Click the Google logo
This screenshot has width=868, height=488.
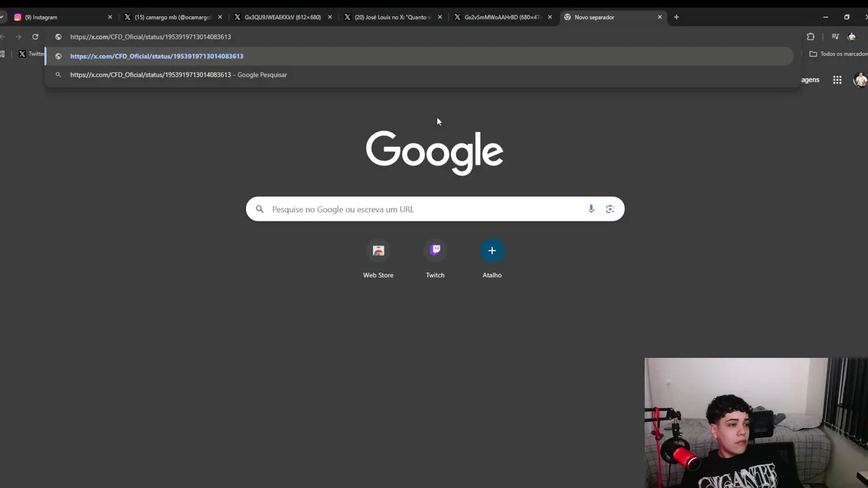[435, 152]
